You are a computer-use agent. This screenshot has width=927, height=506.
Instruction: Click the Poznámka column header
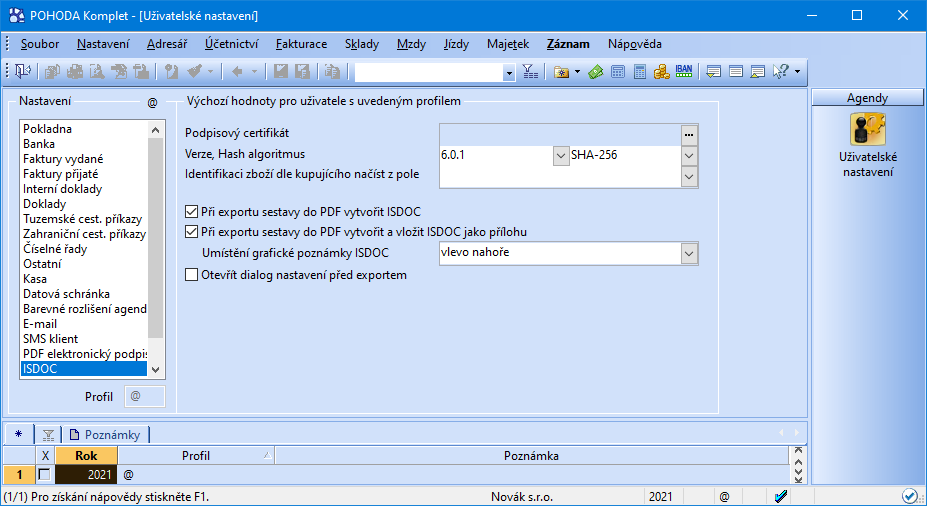pyautogui.click(x=531, y=456)
